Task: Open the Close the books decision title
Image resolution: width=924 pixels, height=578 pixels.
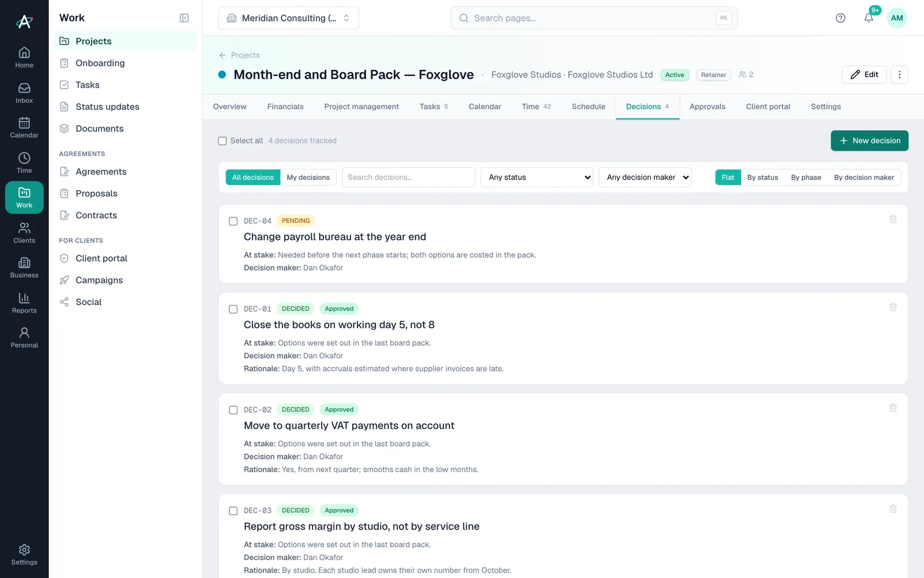Action: coord(339,325)
